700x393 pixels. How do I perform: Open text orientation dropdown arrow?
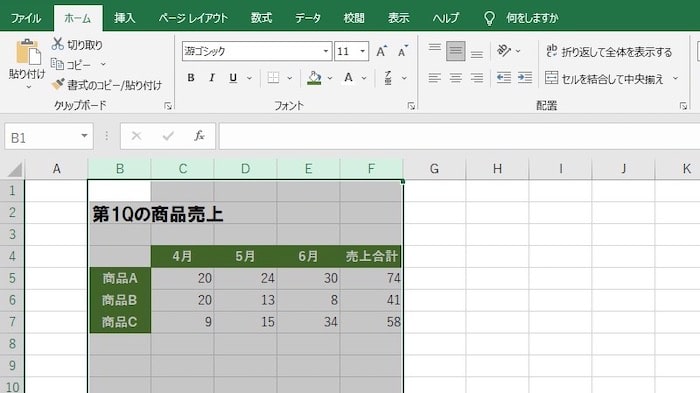(x=518, y=51)
